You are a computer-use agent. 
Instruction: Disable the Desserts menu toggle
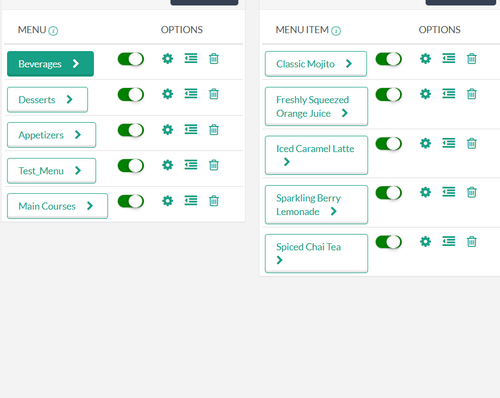click(131, 95)
